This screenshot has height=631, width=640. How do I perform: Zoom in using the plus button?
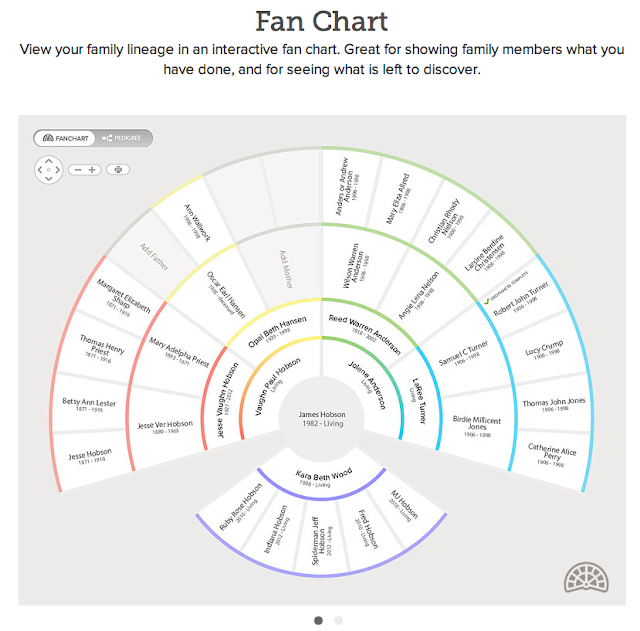(93, 169)
